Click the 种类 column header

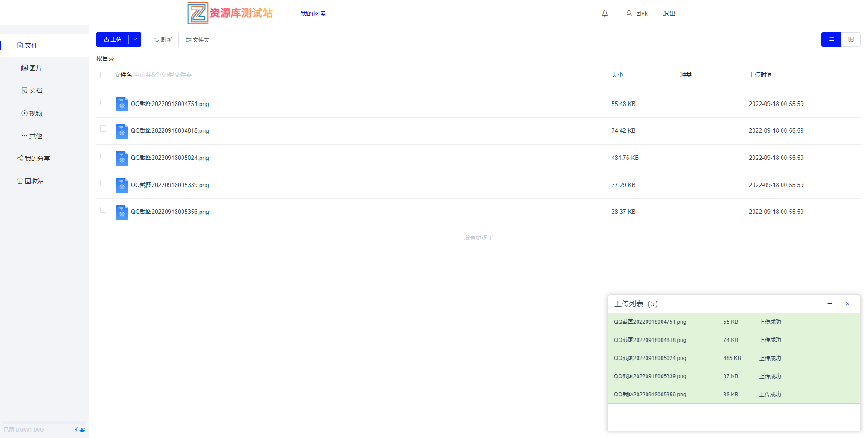coord(686,75)
